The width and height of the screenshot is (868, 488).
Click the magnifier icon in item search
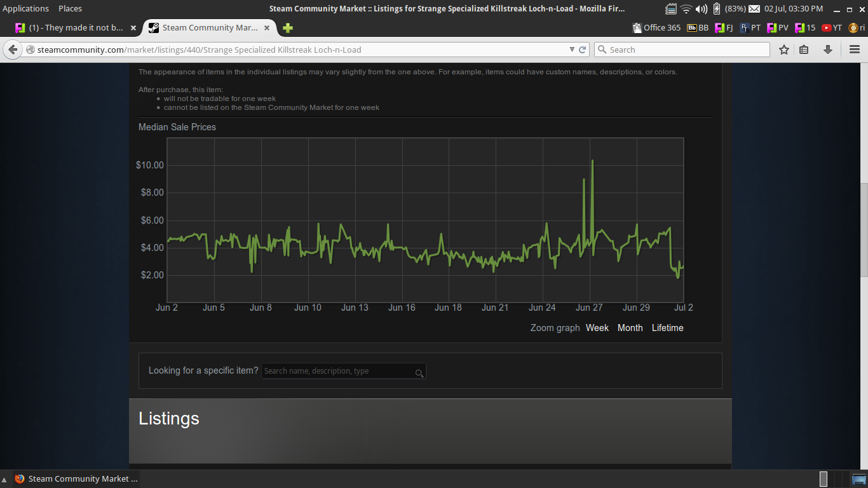click(x=419, y=373)
